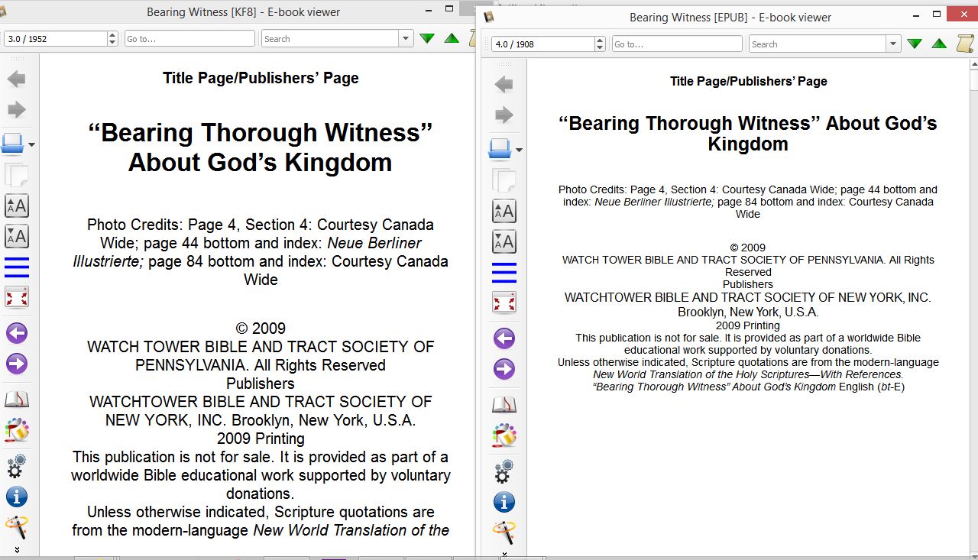This screenshot has height=560, width=978.
Task: Find next search match in KF8 viewer
Action: (427, 39)
